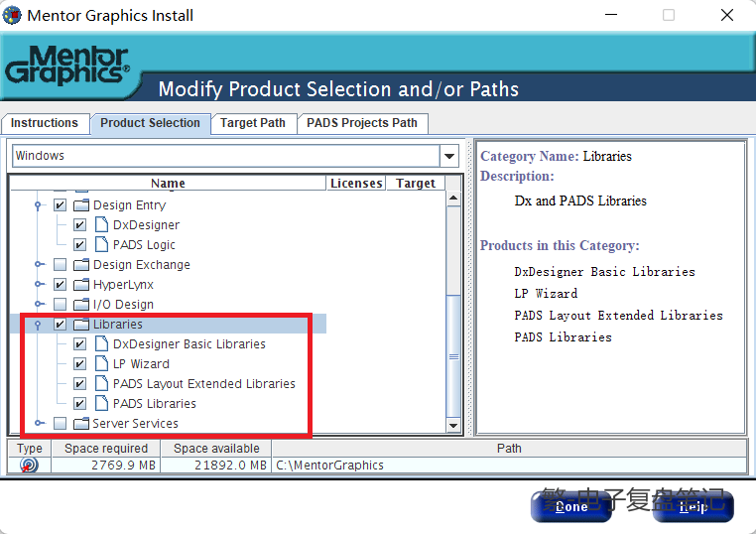The height and width of the screenshot is (534, 756).
Task: Click the Design Entry folder icon
Action: tap(81, 205)
